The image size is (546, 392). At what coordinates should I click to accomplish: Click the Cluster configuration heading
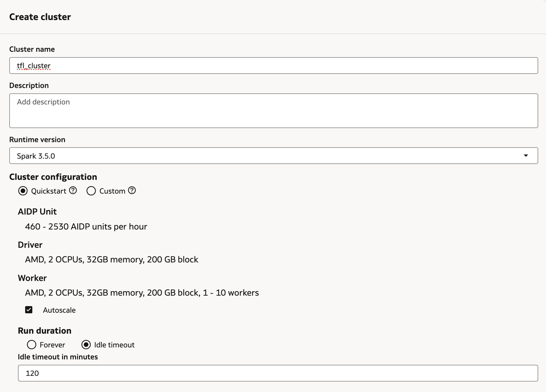pyautogui.click(x=53, y=177)
